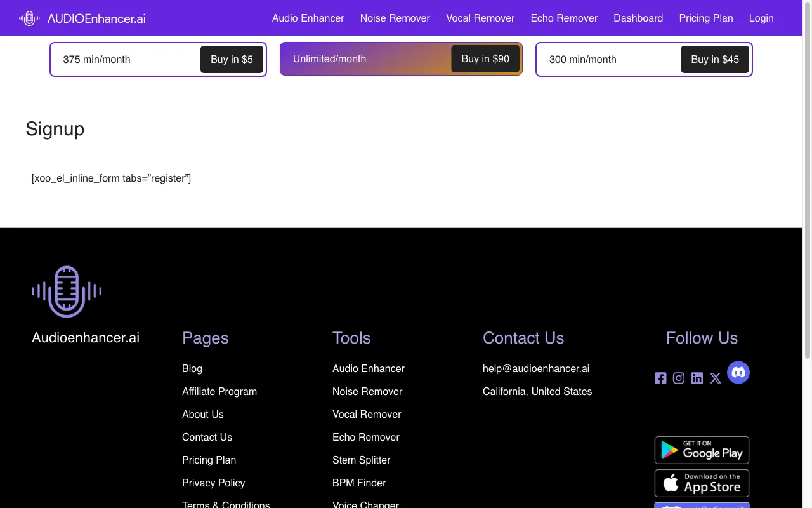Visit the About Us footer link
The width and height of the screenshot is (812, 508).
203,414
